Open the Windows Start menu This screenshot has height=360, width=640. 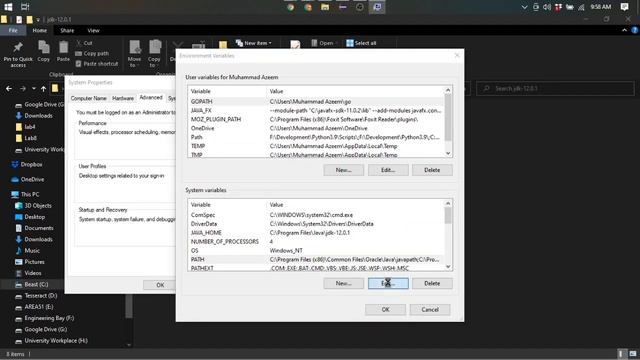click(8, 7)
